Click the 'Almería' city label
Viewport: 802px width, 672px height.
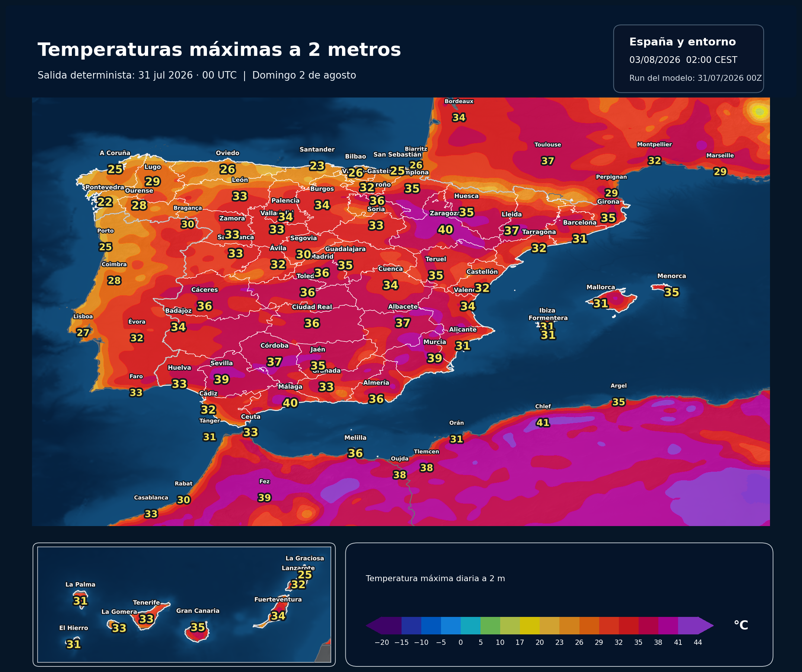pos(376,383)
